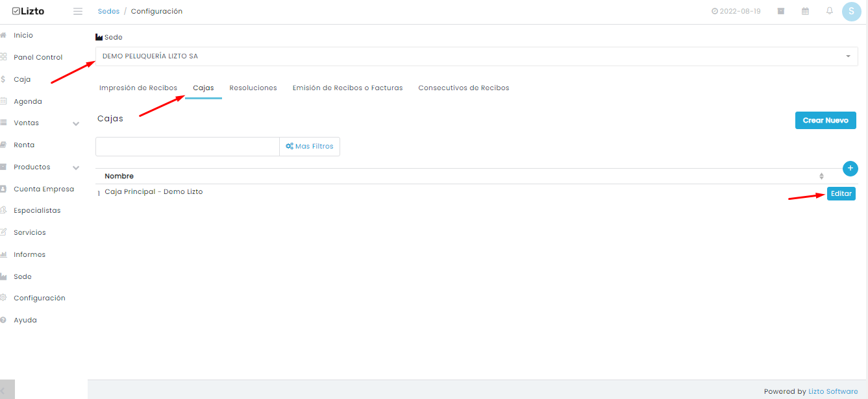Open Mas Filtros options
Viewport: 868px width, 399px height.
[x=310, y=147]
